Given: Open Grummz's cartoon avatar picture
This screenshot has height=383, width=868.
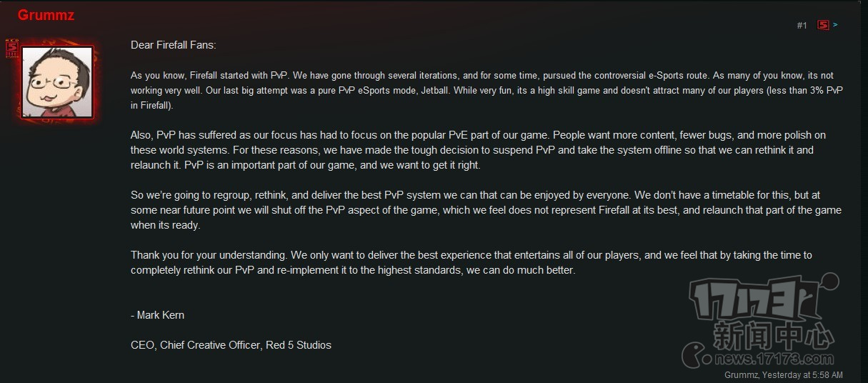Looking at the screenshot, I should (x=57, y=82).
